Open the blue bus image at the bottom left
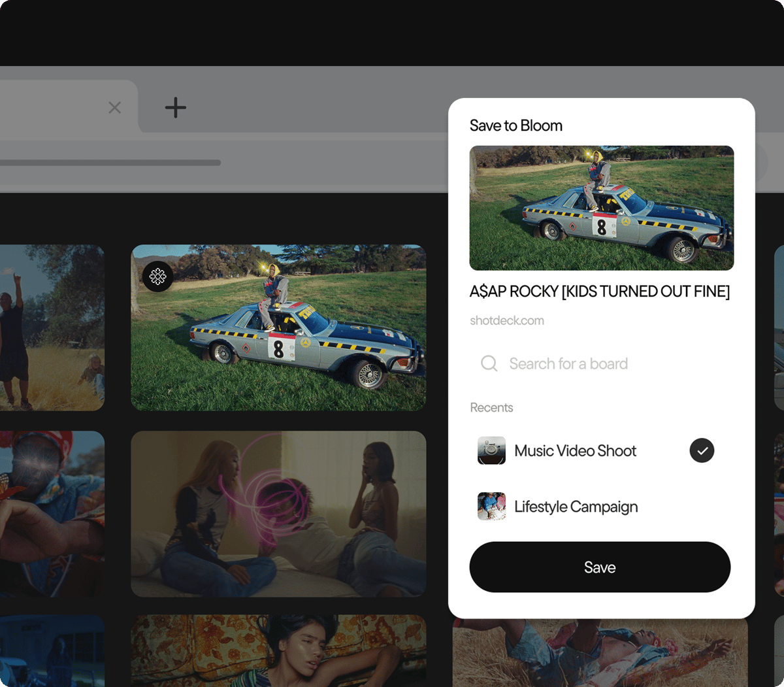 tap(52, 651)
